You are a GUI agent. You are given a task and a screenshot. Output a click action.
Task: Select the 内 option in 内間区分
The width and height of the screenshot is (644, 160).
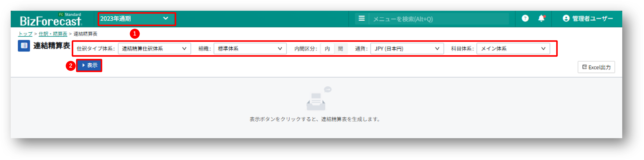click(x=327, y=49)
